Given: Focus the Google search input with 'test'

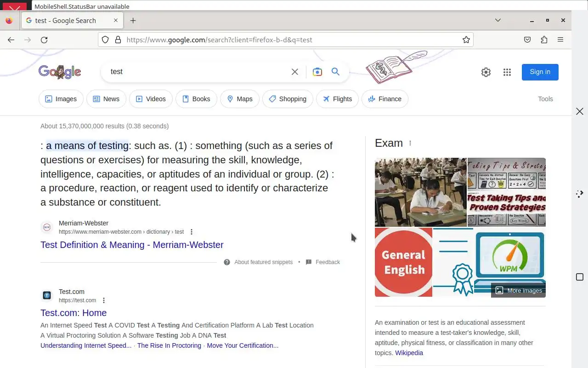Looking at the screenshot, I should pos(198,72).
